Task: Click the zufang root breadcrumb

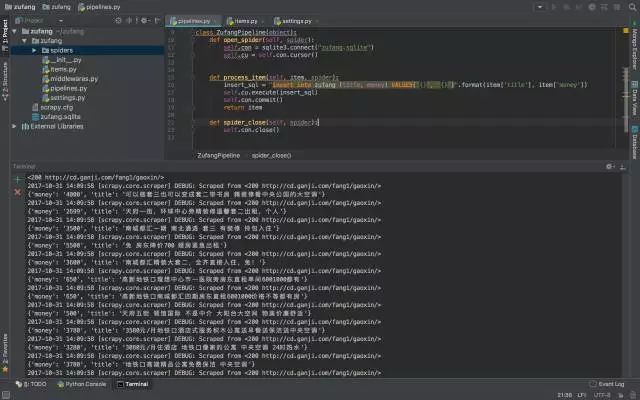Action: [20, 7]
